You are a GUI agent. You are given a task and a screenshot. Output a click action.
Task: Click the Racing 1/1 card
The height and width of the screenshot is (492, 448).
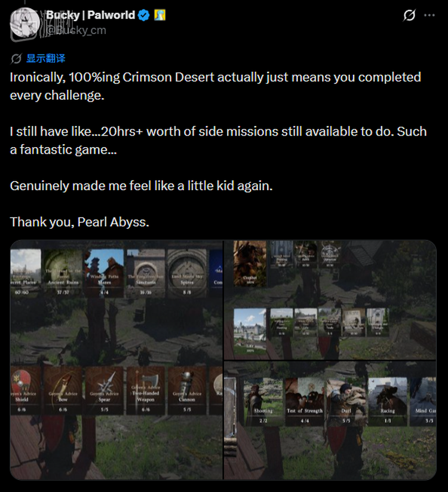tap(388, 402)
